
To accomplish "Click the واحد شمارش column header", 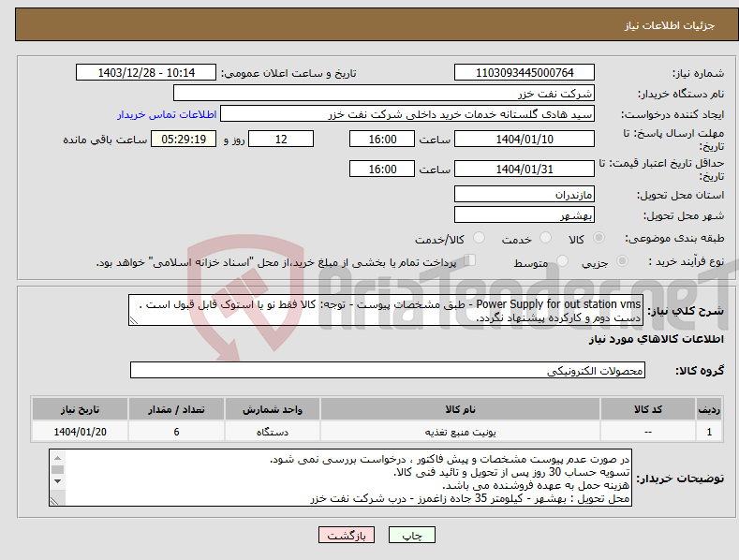I will [273, 409].
